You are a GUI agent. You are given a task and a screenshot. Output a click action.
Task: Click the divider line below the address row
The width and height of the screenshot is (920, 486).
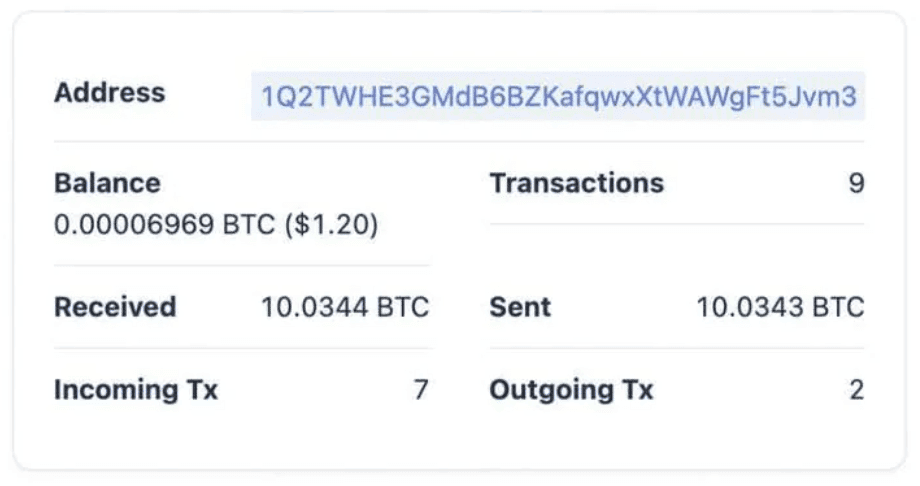tap(459, 141)
